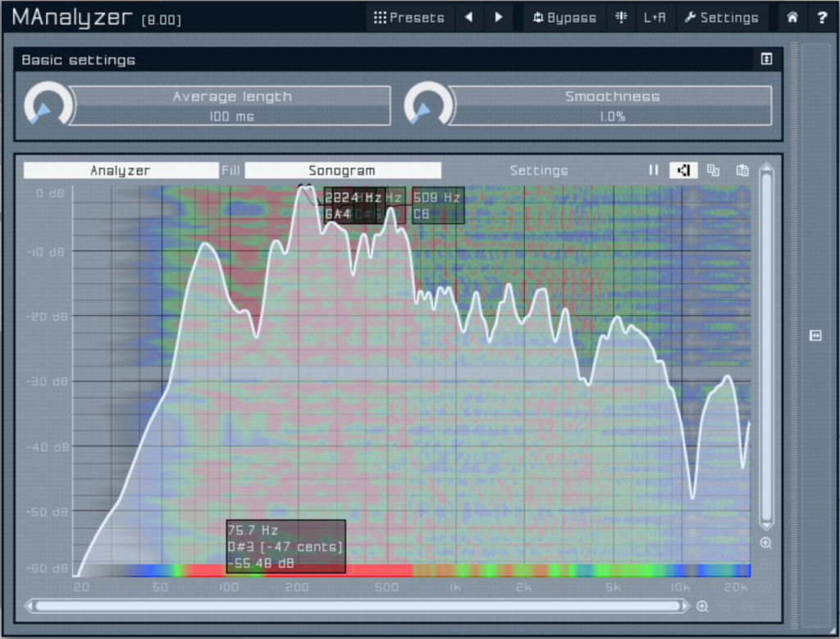This screenshot has width=840, height=639.
Task: Click the -30 dB axis label
Action: pyautogui.click(x=47, y=381)
